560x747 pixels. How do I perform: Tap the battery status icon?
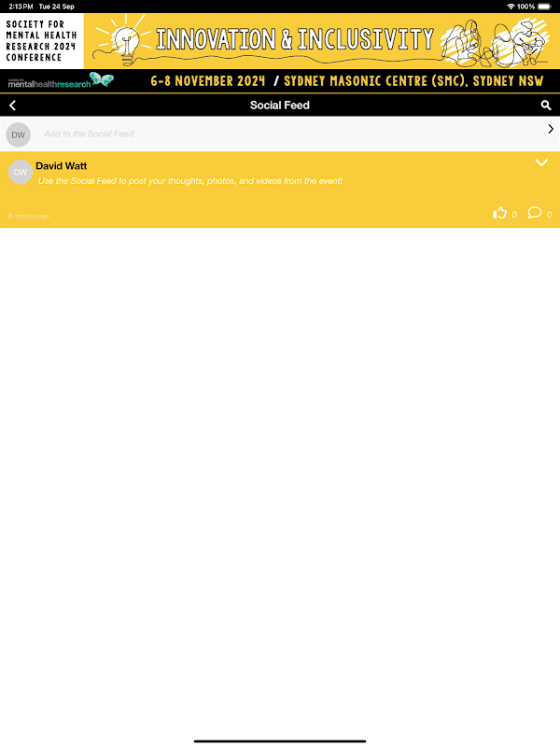click(x=545, y=7)
